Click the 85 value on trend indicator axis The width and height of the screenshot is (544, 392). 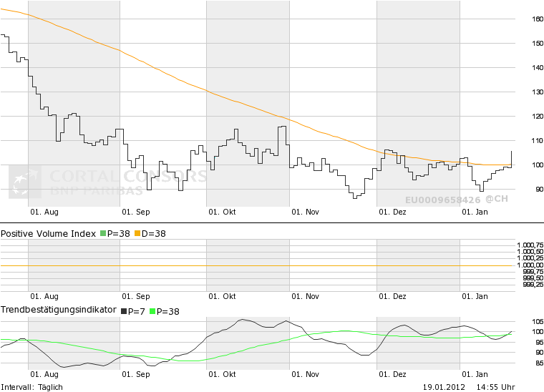[x=538, y=363]
